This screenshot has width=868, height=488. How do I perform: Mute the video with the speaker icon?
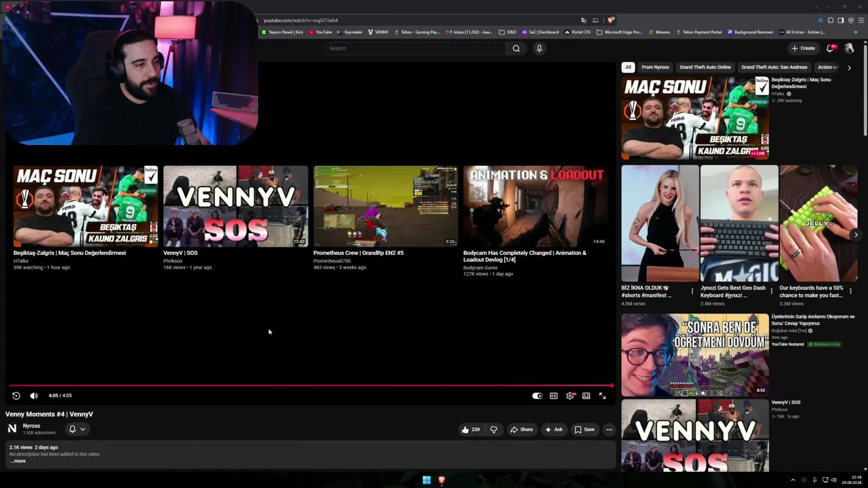34,396
